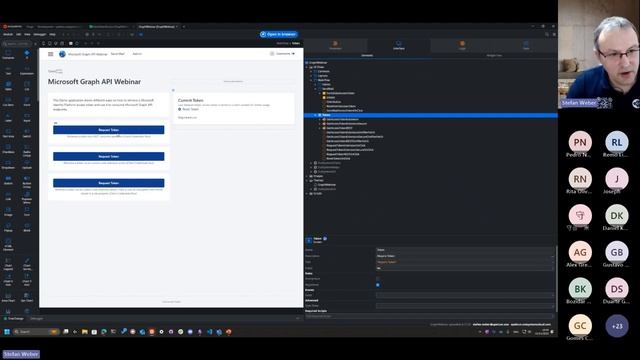Select the SendMail screen in tree
640x360 pixels.
pyautogui.click(x=328, y=89)
